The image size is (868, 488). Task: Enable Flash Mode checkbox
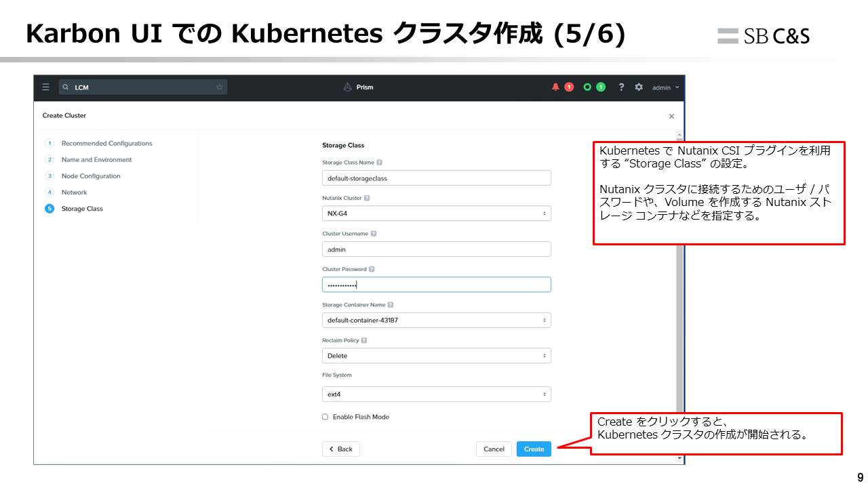pos(325,417)
